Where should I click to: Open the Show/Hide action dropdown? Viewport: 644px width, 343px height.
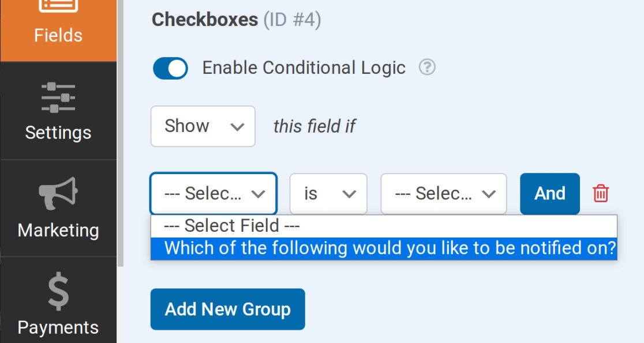pos(203,126)
